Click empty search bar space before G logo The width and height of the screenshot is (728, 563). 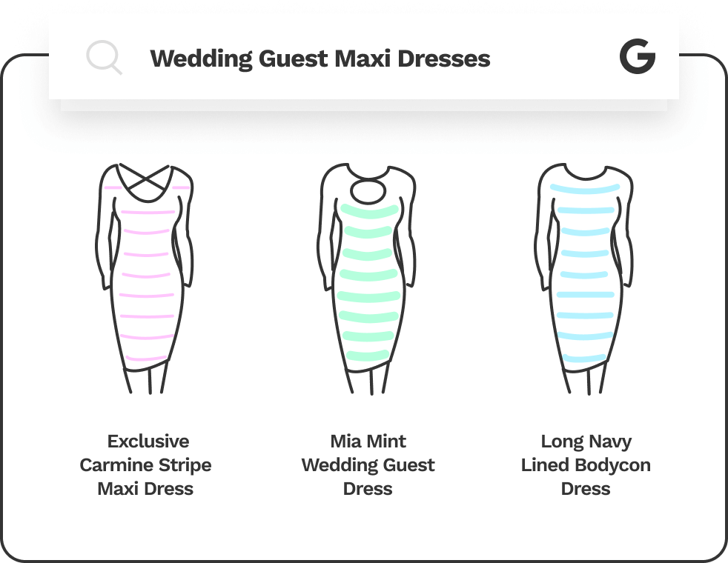click(555, 59)
